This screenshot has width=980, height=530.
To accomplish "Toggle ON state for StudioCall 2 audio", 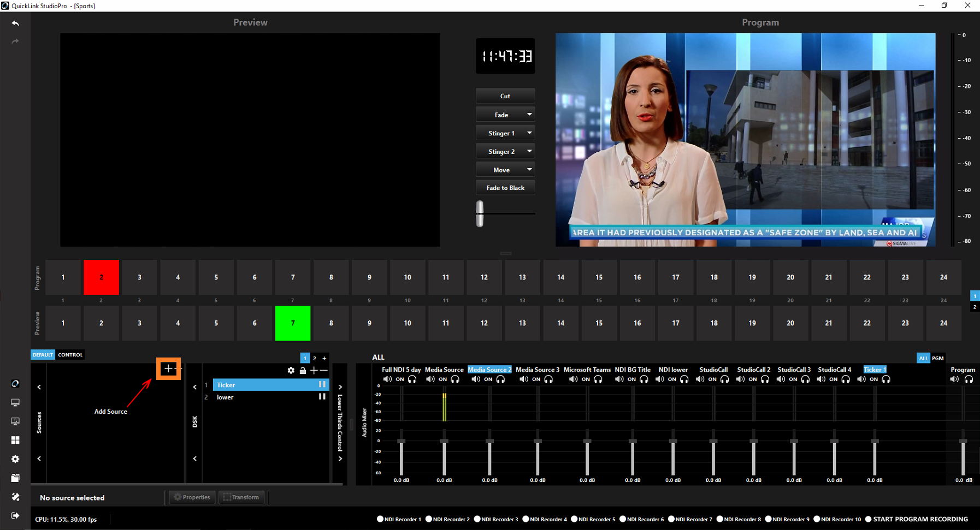I will click(x=753, y=379).
